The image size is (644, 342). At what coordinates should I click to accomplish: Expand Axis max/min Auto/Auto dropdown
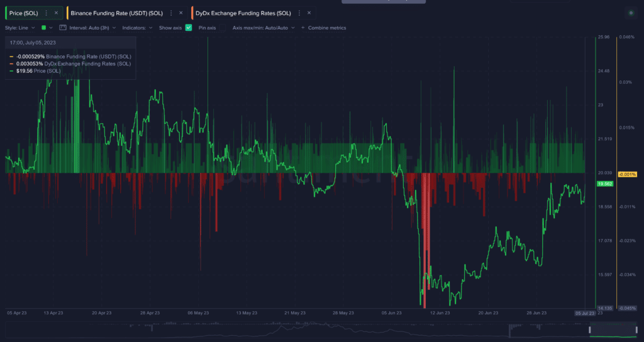point(263,28)
